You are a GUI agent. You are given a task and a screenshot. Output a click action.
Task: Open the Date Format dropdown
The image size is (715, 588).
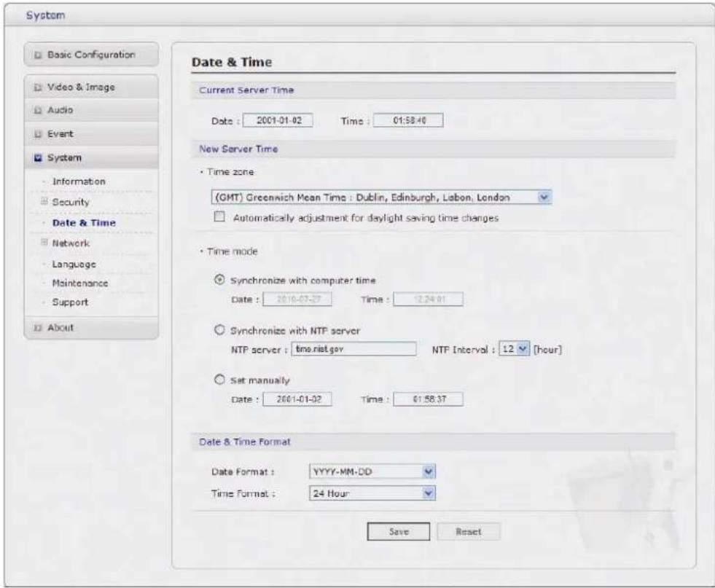pyautogui.click(x=372, y=471)
